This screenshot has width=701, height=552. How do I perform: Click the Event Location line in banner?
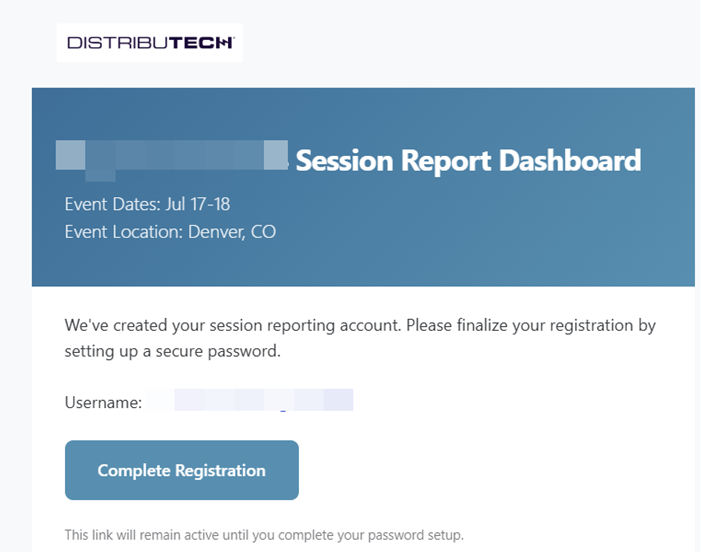point(170,232)
